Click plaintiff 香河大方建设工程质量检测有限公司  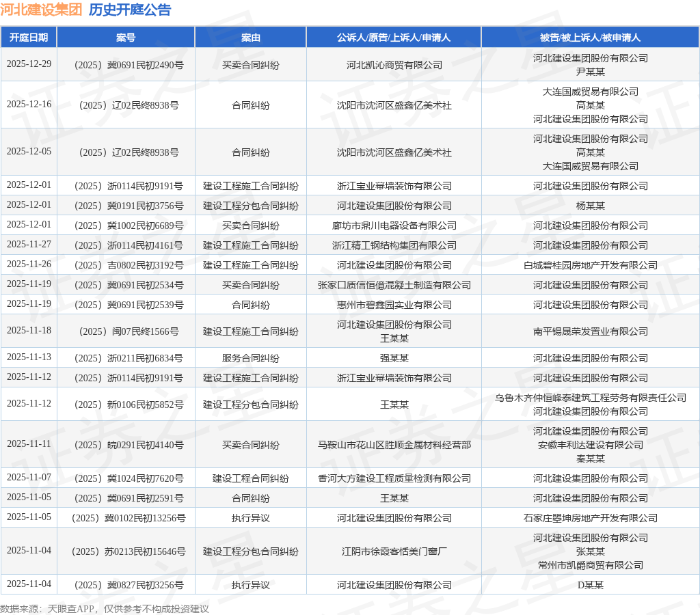(x=394, y=478)
